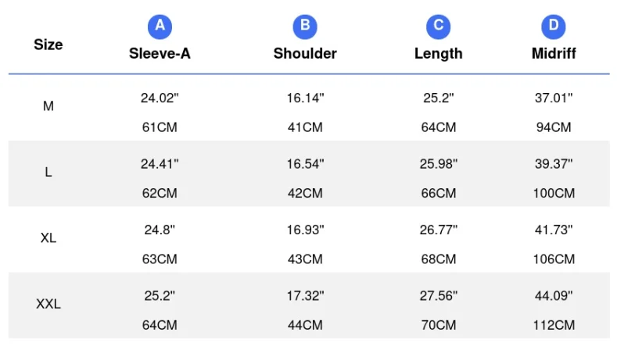Click the Midriff column heading
The height and width of the screenshot is (364, 617).
(554, 53)
